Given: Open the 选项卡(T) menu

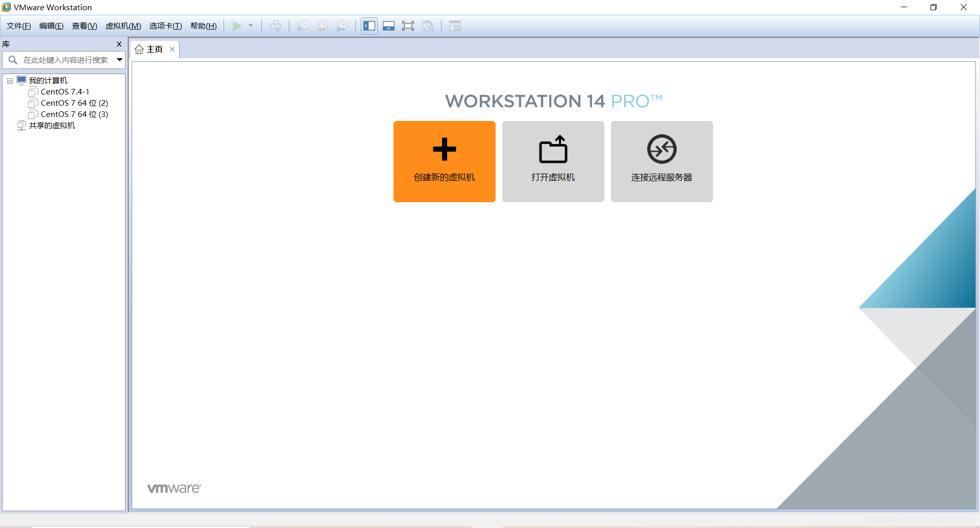Looking at the screenshot, I should click(x=165, y=26).
